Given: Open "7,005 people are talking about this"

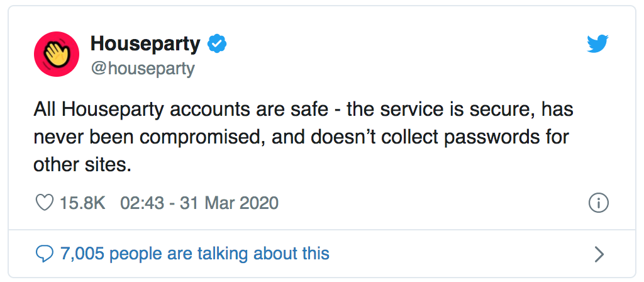Looking at the screenshot, I should pyautogui.click(x=195, y=254).
